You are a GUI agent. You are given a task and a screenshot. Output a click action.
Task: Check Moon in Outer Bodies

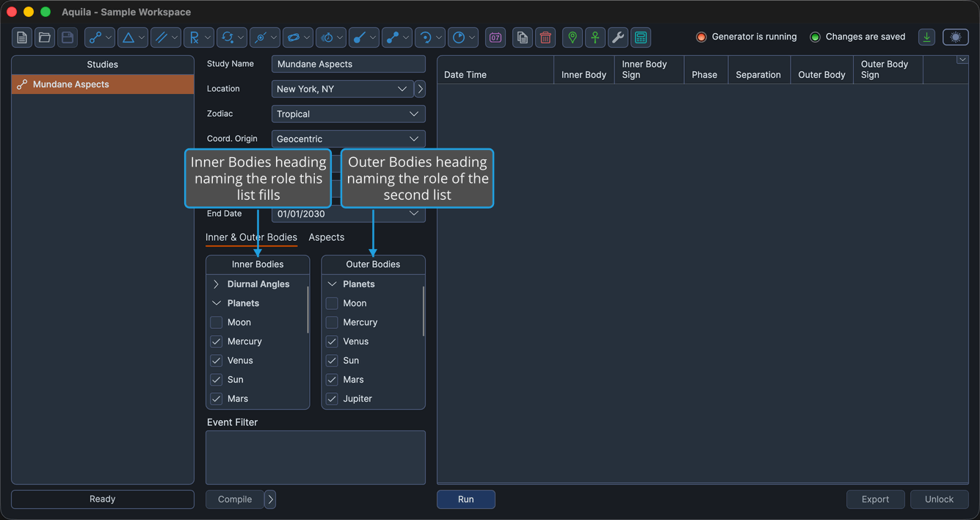click(x=332, y=303)
